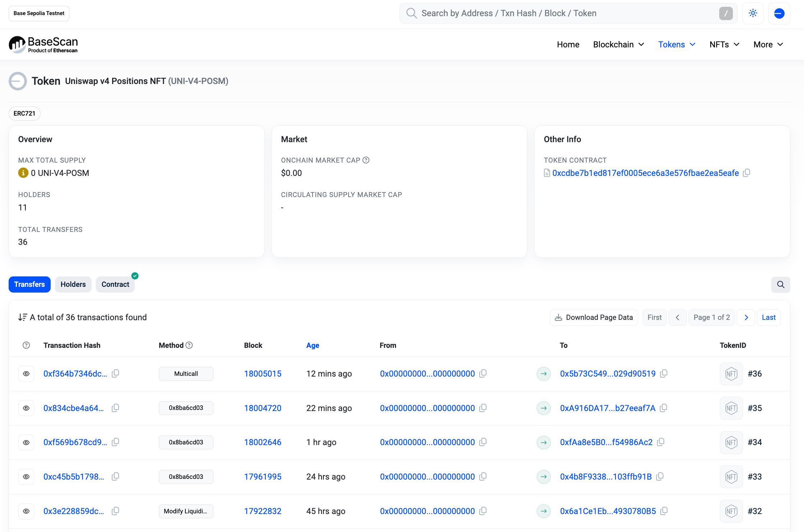
Task: Expand the Tokens navigation dropdown
Action: tap(678, 45)
